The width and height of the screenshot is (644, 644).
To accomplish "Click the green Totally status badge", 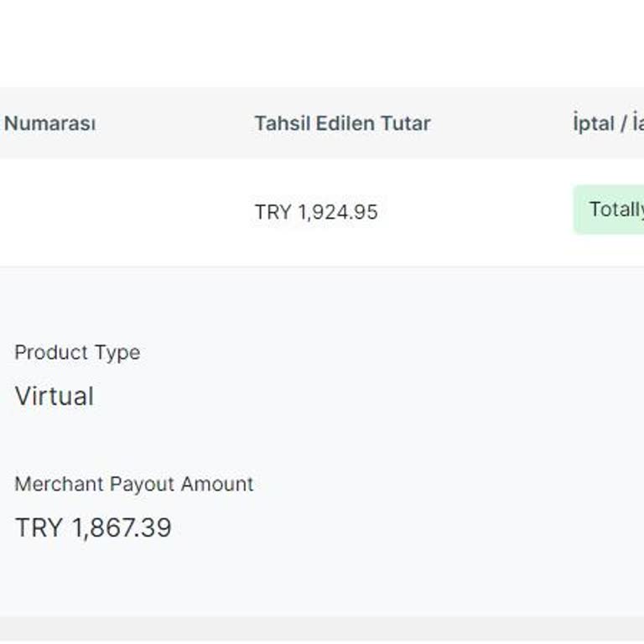I will pos(612,210).
